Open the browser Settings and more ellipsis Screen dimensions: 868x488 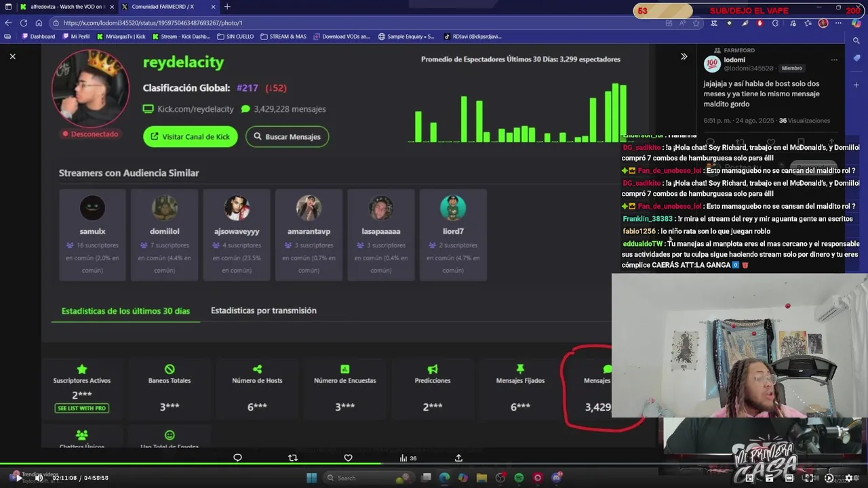(838, 23)
